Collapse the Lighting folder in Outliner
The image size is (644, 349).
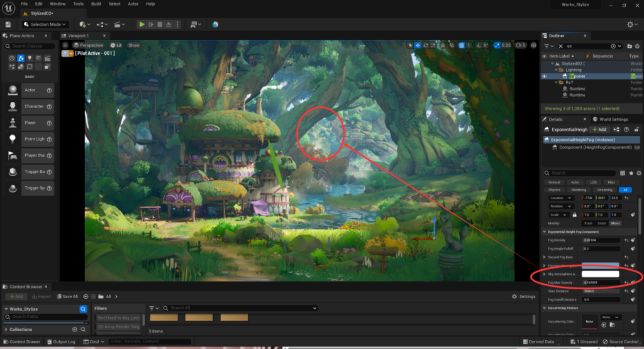click(557, 70)
